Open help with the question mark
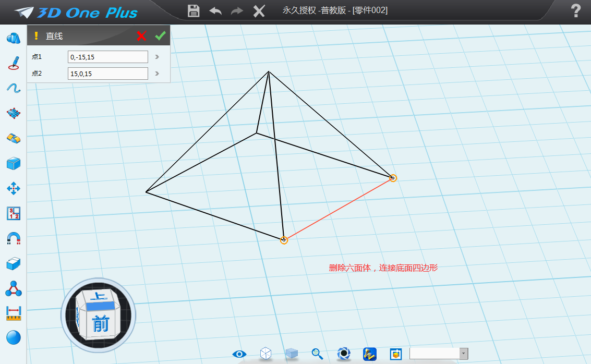 tap(575, 10)
